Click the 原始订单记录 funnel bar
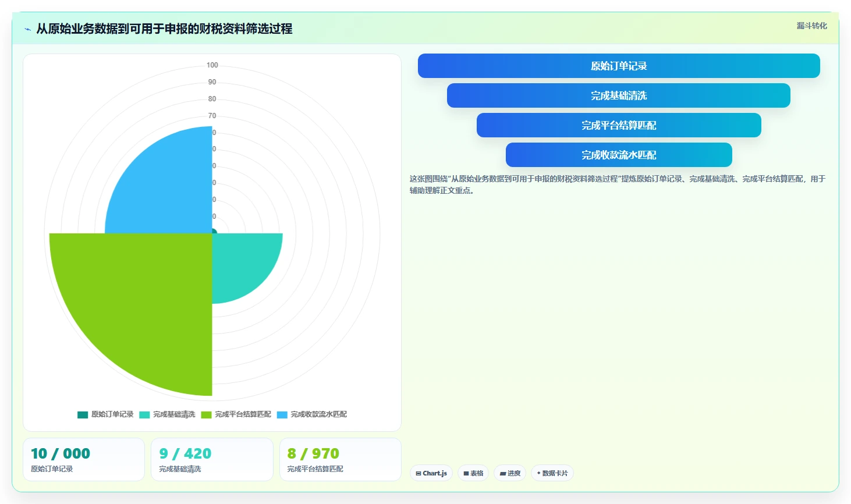The image size is (851, 504). point(619,66)
